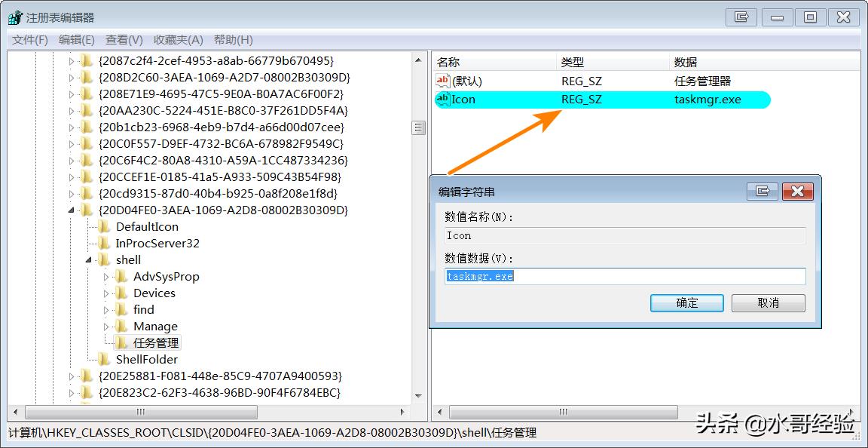Expand the {2087c2f4-2cef-4953-a8ab-66779b670495} key

click(x=71, y=61)
